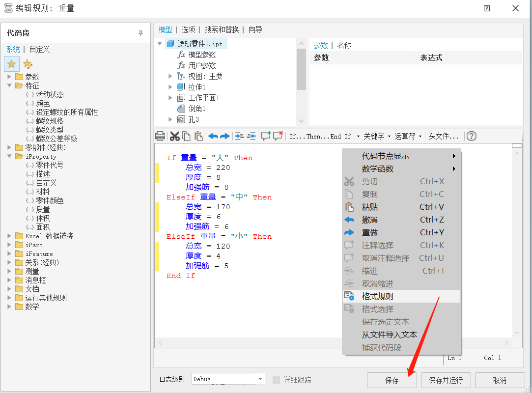This screenshot has height=393, width=532.
Task: Open 数学函数 submenu
Action: pyautogui.click(x=401, y=168)
